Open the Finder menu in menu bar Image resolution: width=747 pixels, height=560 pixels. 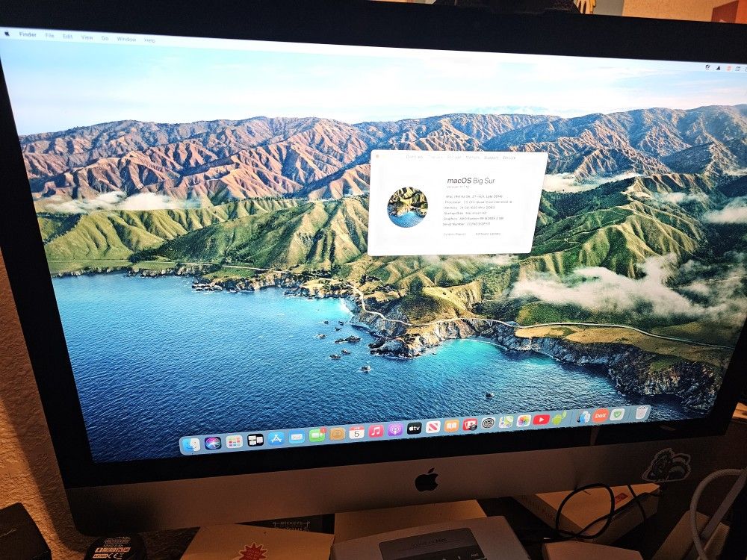coord(28,34)
